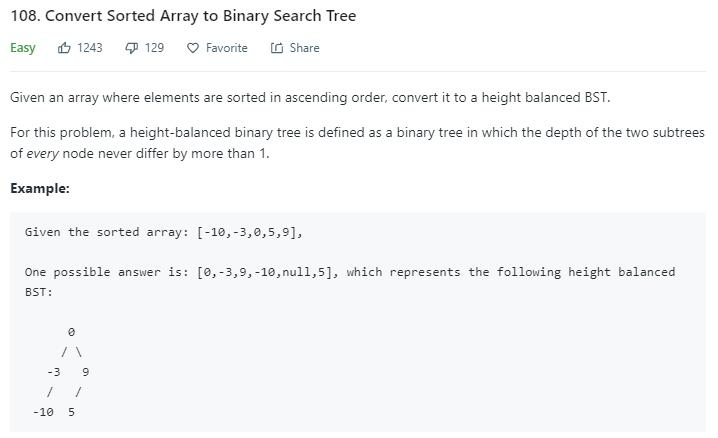Image resolution: width=718 pixels, height=438 pixels.
Task: Click the bold Example: heading
Action: 40,188
